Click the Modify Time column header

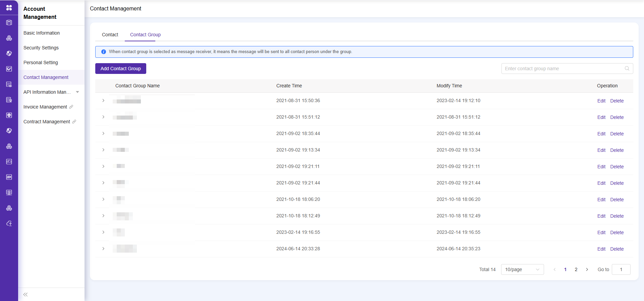(x=449, y=86)
